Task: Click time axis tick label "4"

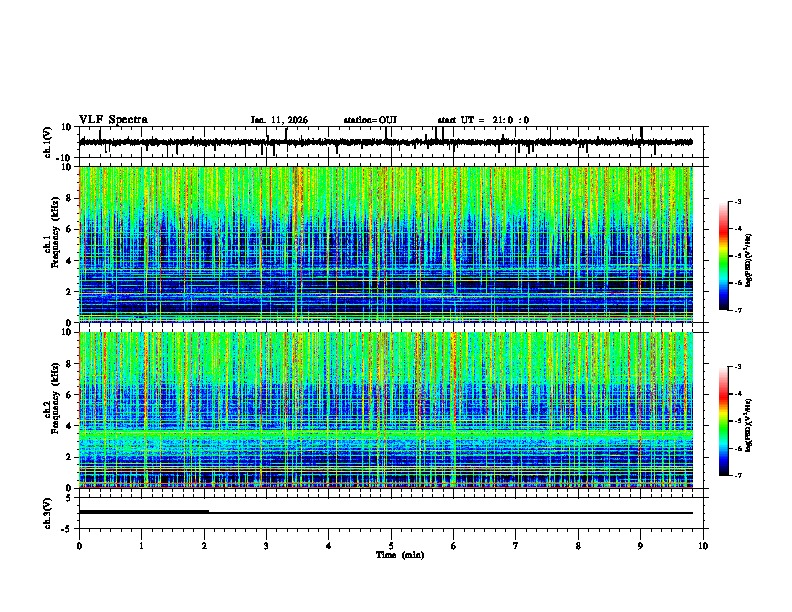Action: tap(329, 546)
